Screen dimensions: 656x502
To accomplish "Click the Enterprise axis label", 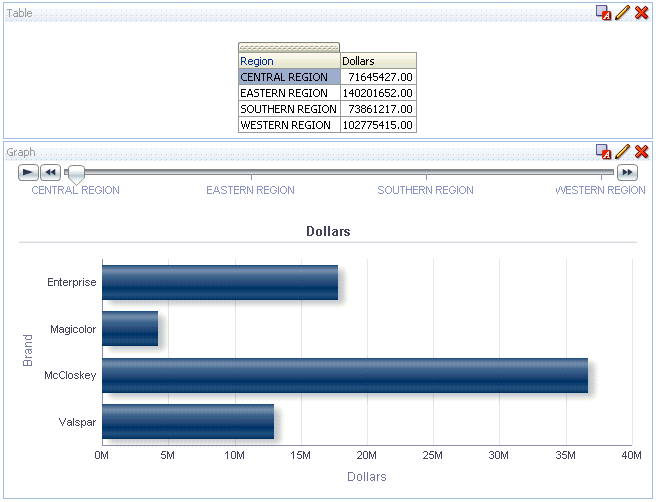I will point(72,282).
